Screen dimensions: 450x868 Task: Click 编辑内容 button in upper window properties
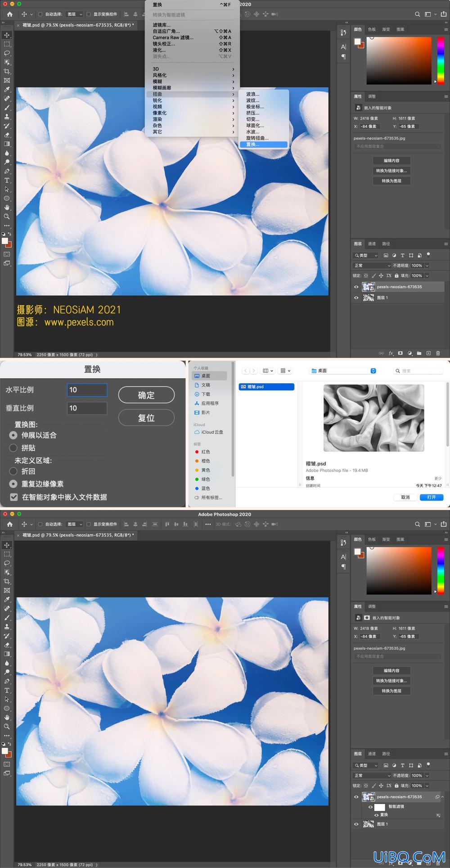coord(391,161)
